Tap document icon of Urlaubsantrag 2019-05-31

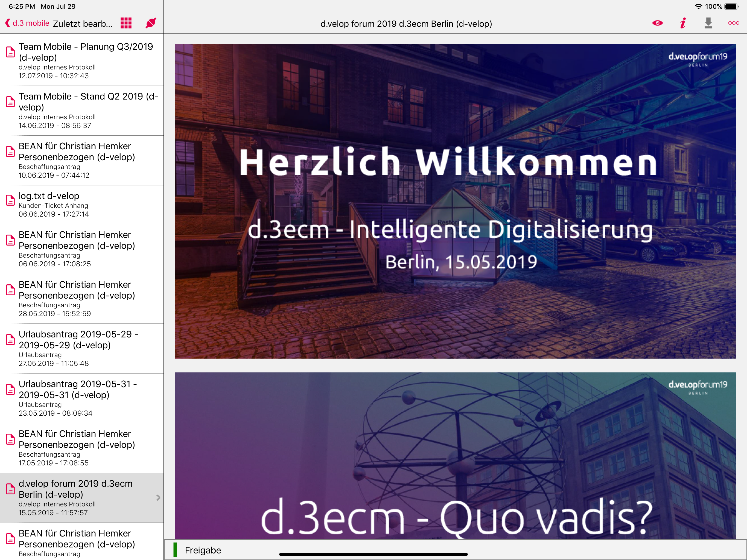10,389
